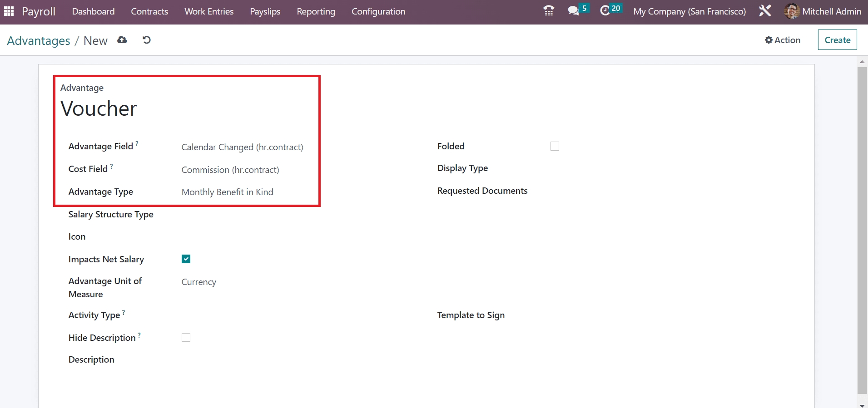Screen dimensions: 868x408
Task: Open the Configuration menu
Action: click(378, 11)
